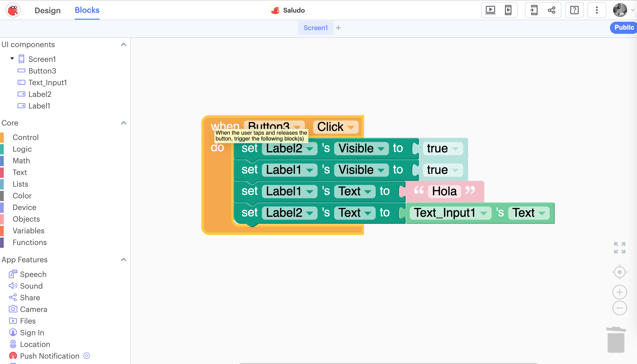
Task: Open Push Notification settings gear
Action: (87, 356)
